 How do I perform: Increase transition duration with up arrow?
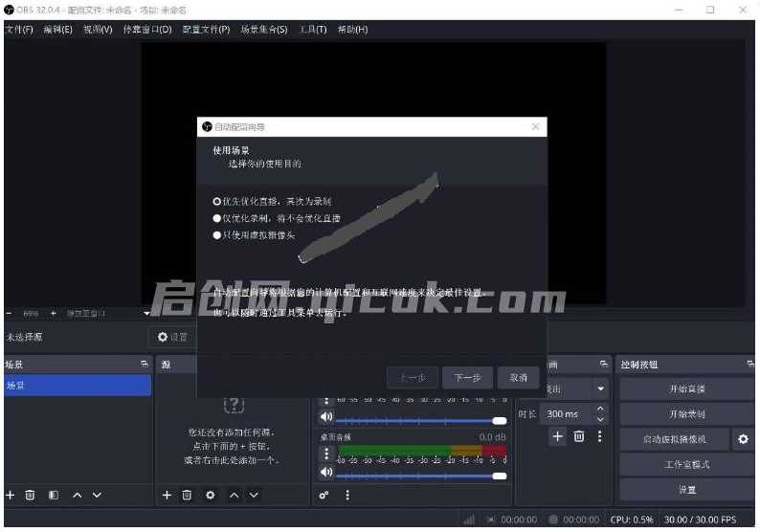[x=600, y=409]
